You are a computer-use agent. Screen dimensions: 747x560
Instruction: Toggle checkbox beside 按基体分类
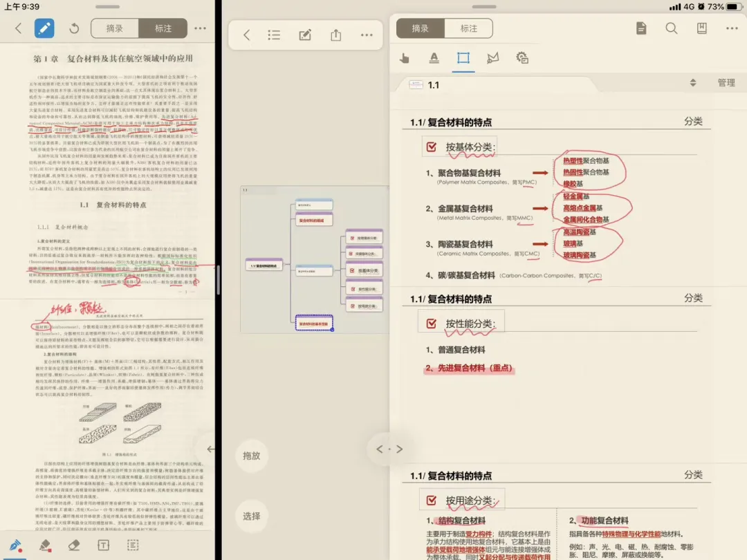432,147
